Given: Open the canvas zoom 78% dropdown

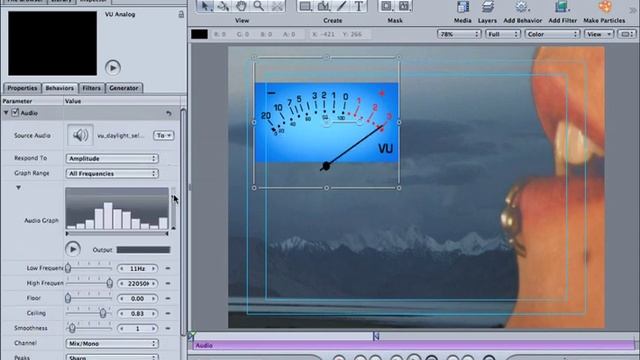Looking at the screenshot, I should tap(459, 34).
